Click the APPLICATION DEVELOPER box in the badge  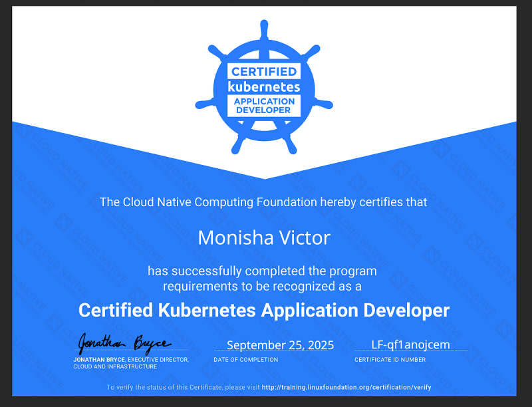pyautogui.click(x=264, y=106)
